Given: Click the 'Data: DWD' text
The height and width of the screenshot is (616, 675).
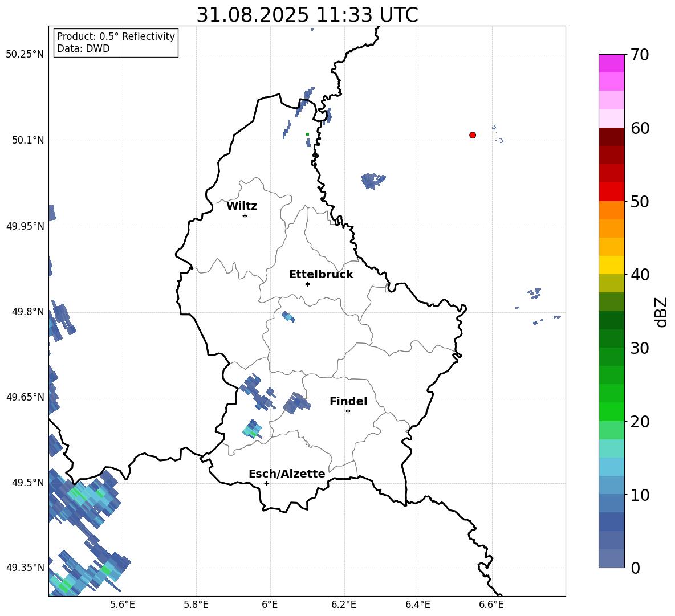Looking at the screenshot, I should [83, 48].
